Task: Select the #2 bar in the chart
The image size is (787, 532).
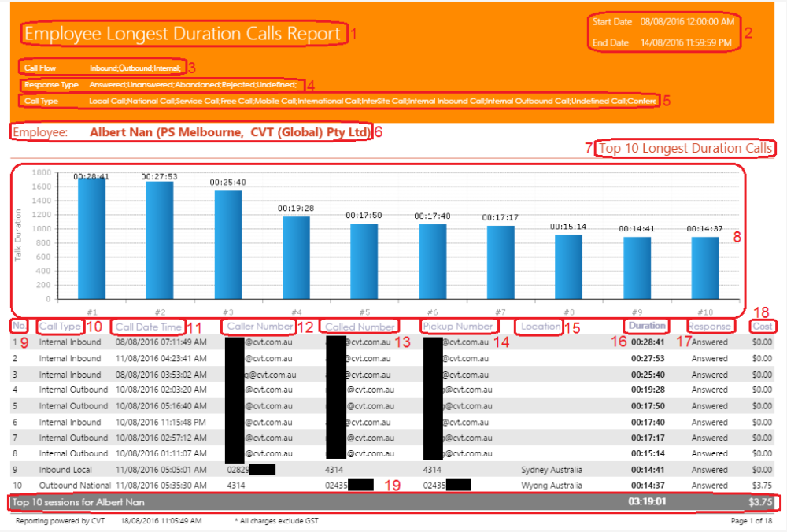Action: [160, 240]
